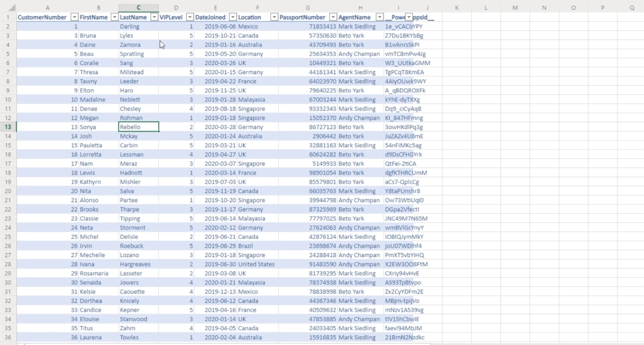Select the cell containing Milstead

coord(138,72)
